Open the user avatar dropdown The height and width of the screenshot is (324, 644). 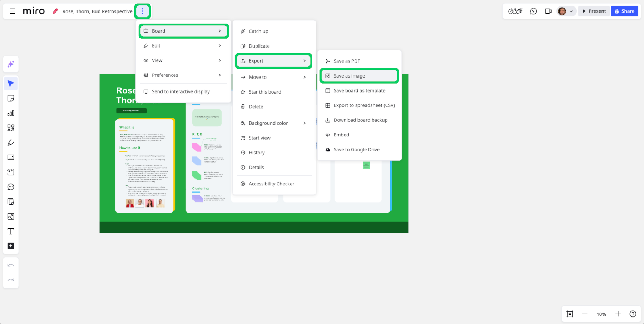tap(566, 11)
